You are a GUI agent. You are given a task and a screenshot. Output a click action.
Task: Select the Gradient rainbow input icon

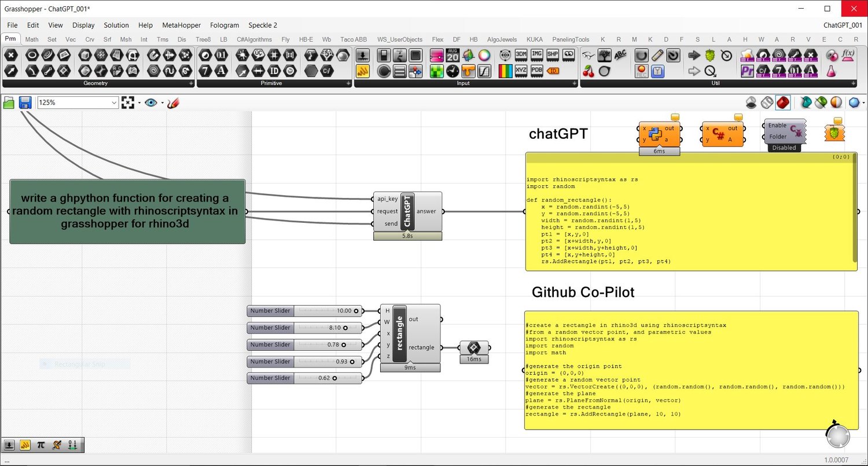click(x=506, y=71)
